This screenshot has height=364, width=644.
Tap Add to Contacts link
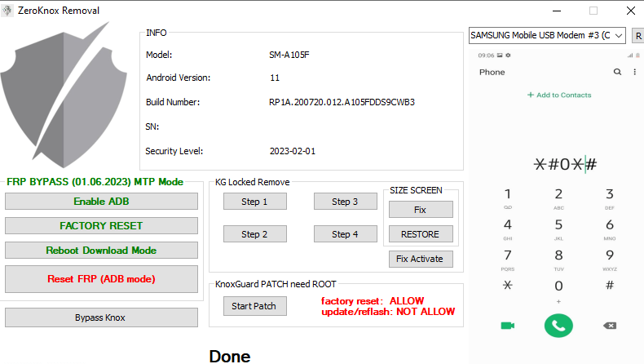559,95
